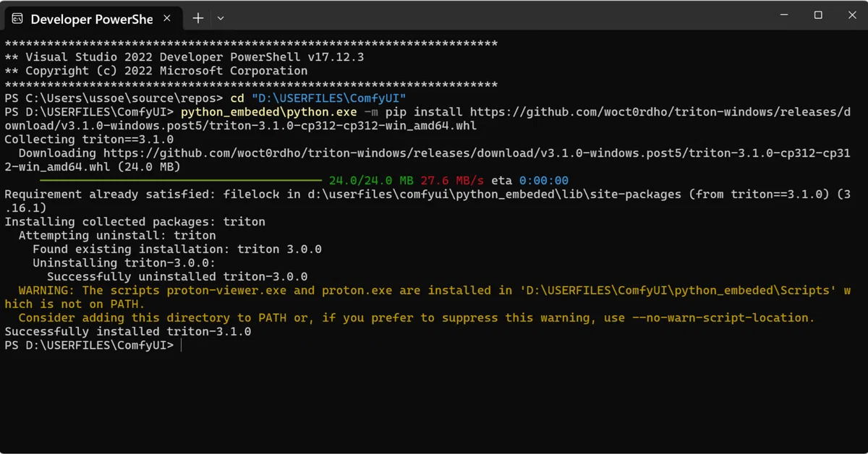The height and width of the screenshot is (454, 868).
Task: Click 'Successfully uninstalled triton-3.0.0' line
Action: [x=177, y=277]
